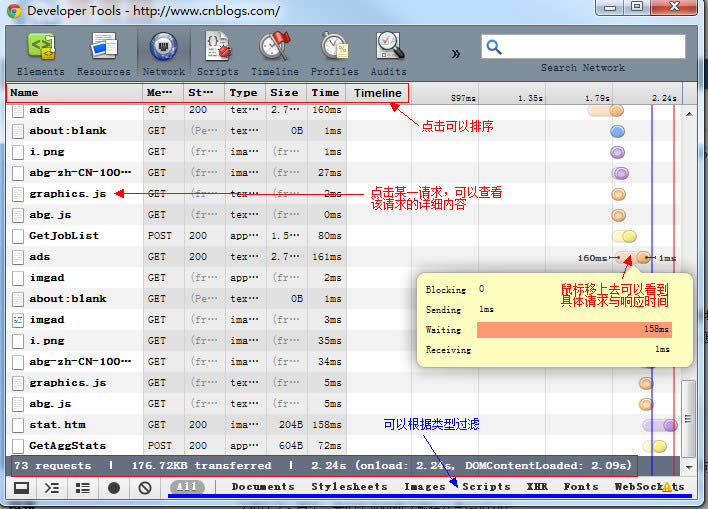This screenshot has width=708, height=509.
Task: Open the Resources panel
Action: 103,54
